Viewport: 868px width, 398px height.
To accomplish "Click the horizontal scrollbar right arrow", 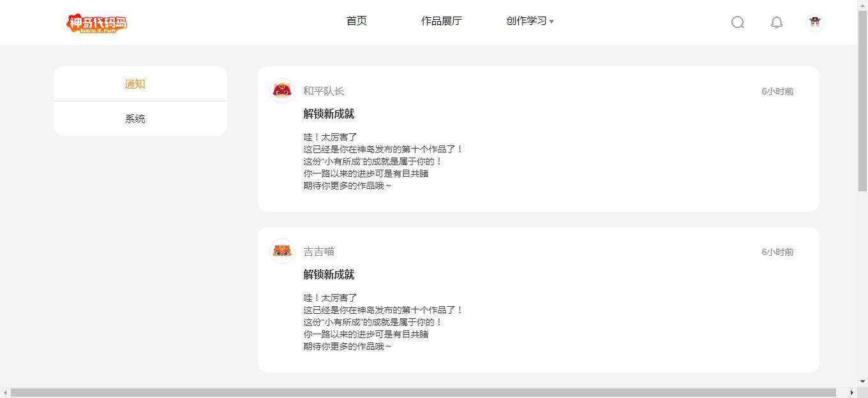I will (851, 392).
